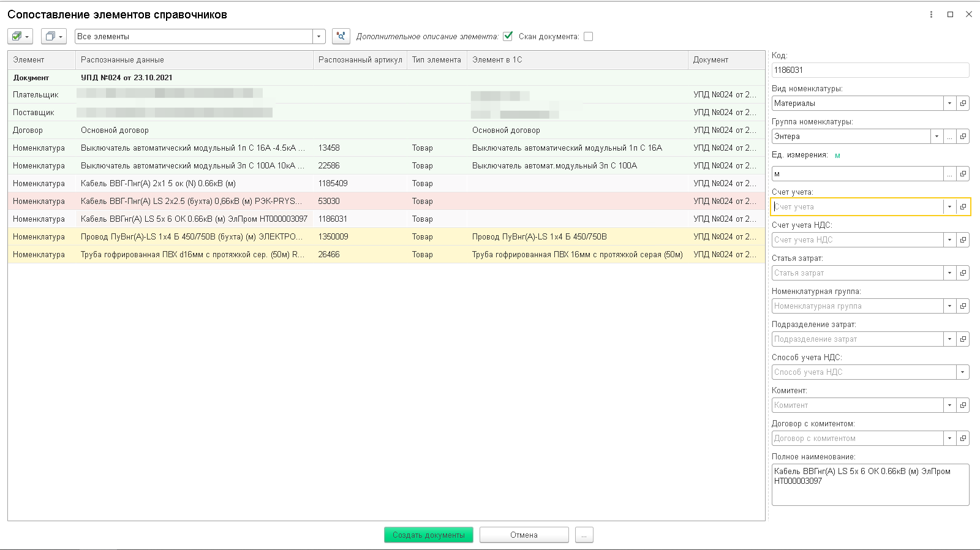The width and height of the screenshot is (980, 550).
Task: Open Статья затрат form icon
Action: (x=963, y=273)
